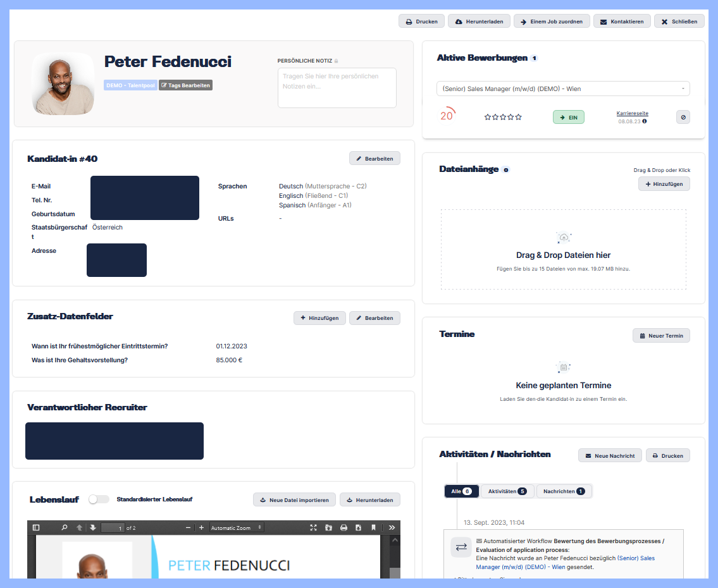Toggle the green EIN status button
The width and height of the screenshot is (718, 588).
[x=568, y=117]
